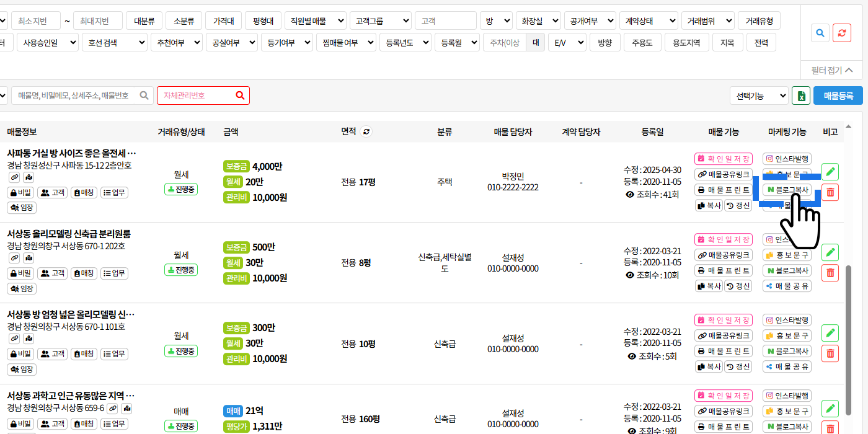This screenshot has width=868, height=434.
Task: Open 매칭 button on 서상동 670-1 101호 listing
Action: (84, 354)
